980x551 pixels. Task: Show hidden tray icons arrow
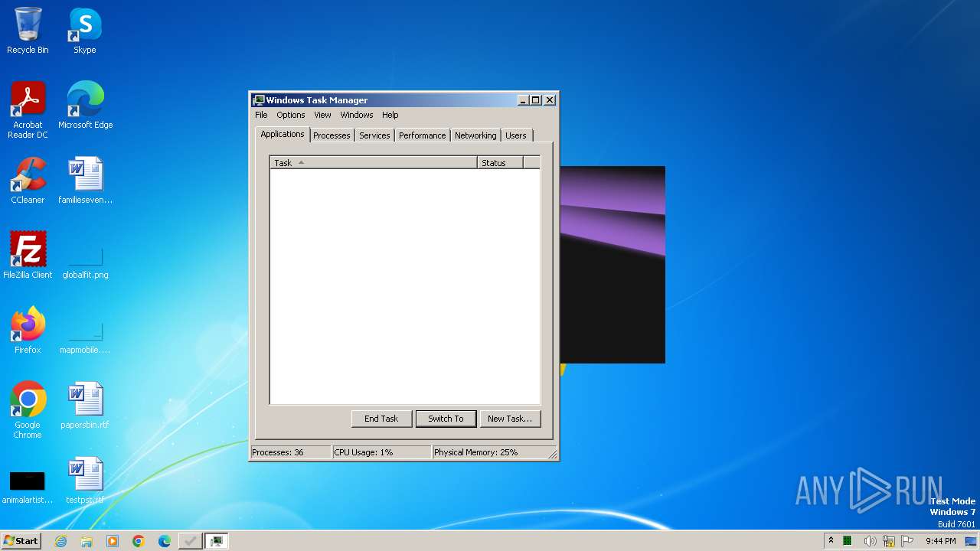[831, 541]
